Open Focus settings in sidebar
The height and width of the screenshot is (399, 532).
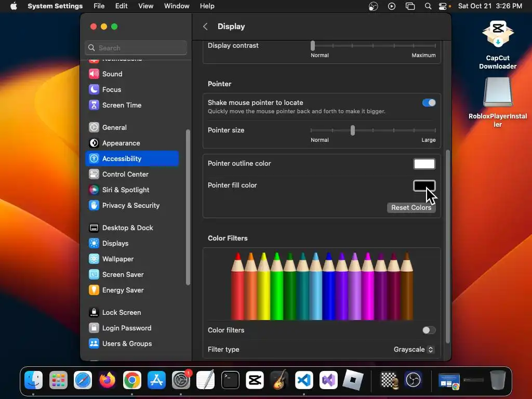pos(132,89)
